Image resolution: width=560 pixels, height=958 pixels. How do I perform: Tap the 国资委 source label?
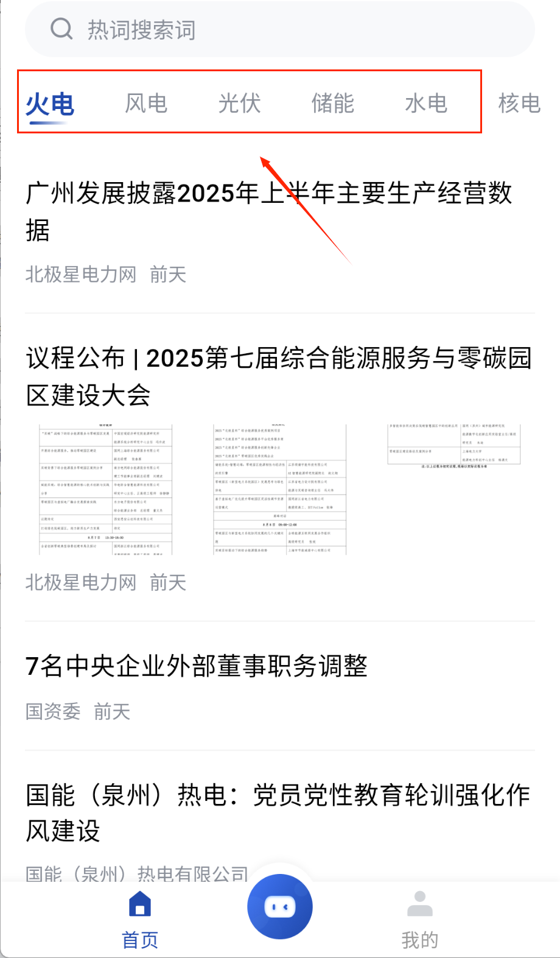click(x=53, y=711)
